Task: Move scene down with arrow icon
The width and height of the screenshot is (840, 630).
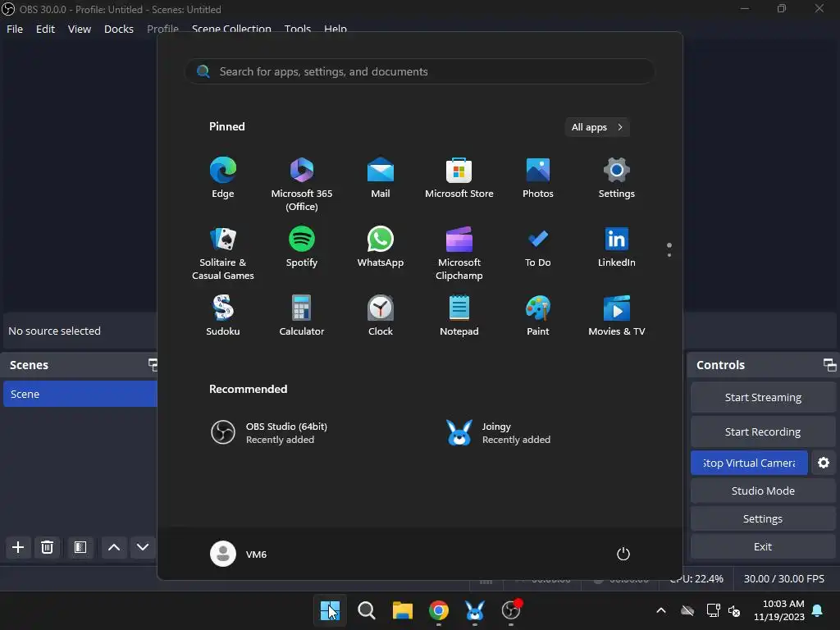Action: pyautogui.click(x=143, y=547)
